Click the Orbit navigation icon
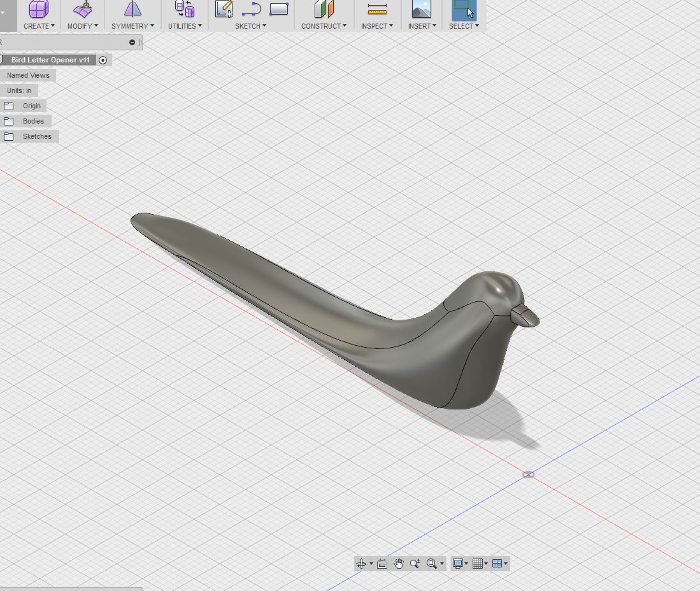The image size is (700, 591). coord(361,564)
